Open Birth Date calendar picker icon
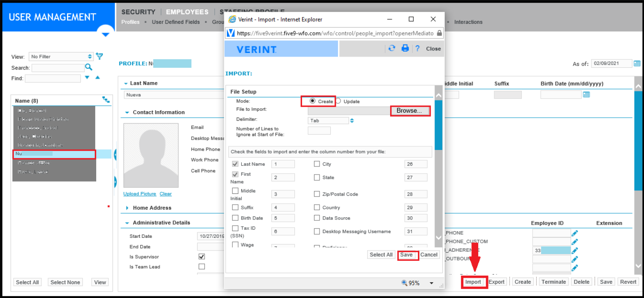This screenshot has height=298, width=644. (x=586, y=94)
